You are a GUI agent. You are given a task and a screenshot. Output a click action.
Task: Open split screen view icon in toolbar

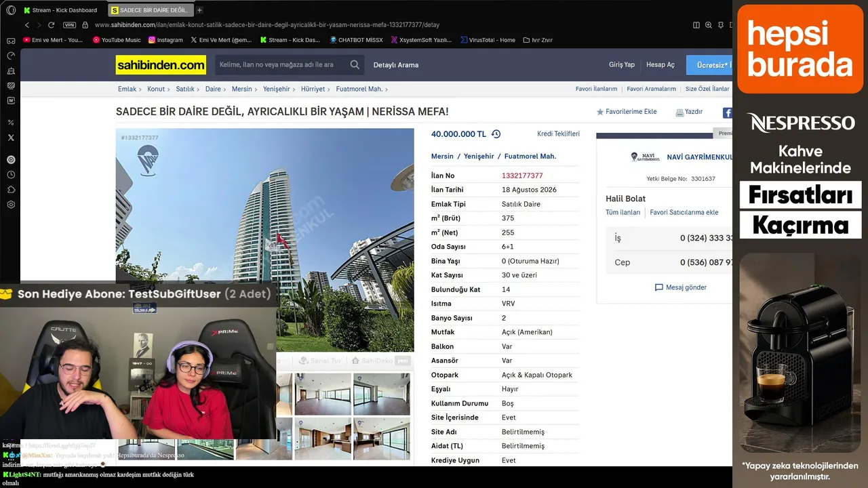pos(696,25)
